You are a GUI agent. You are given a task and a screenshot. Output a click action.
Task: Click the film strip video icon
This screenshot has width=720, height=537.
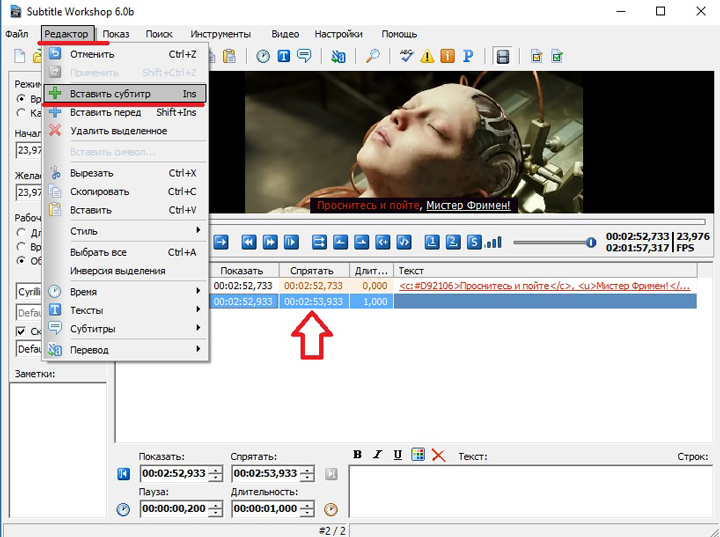click(x=503, y=57)
